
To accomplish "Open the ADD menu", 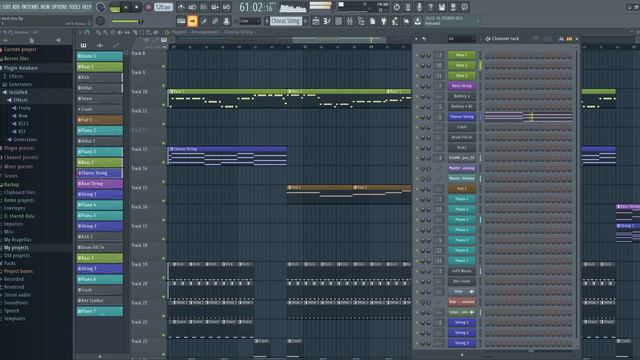I will pos(16,7).
